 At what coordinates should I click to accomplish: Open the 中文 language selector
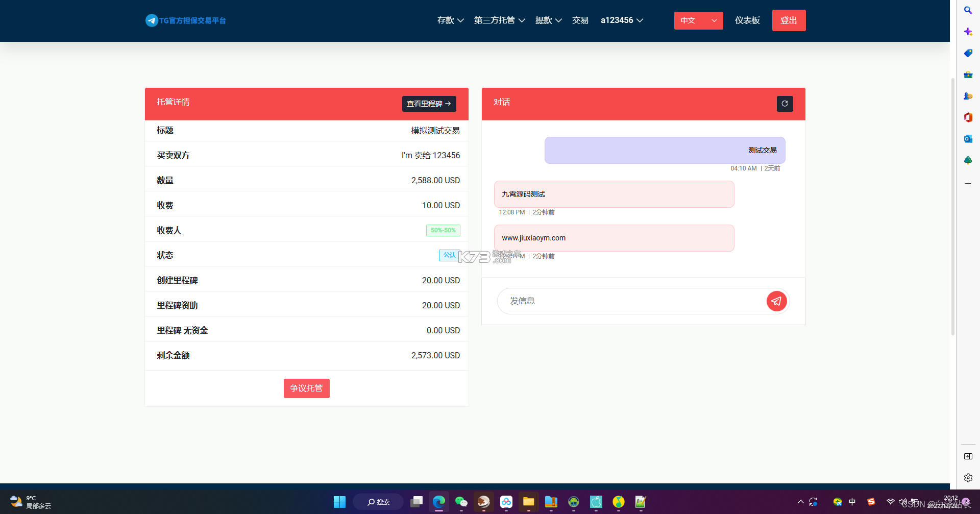pyautogui.click(x=698, y=20)
